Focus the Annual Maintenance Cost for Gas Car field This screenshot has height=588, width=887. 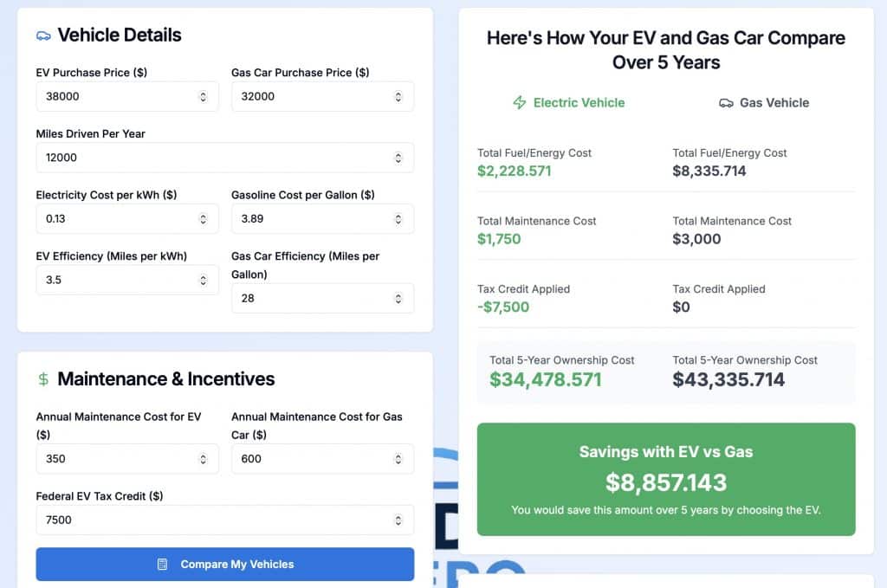click(312, 459)
